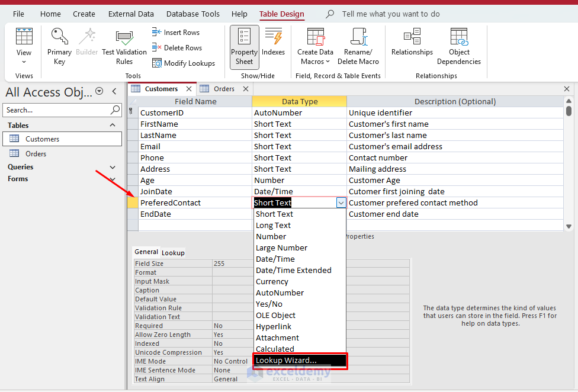Screen dimensions: 578x392
Task: Expand the Forms group
Action: click(x=113, y=179)
